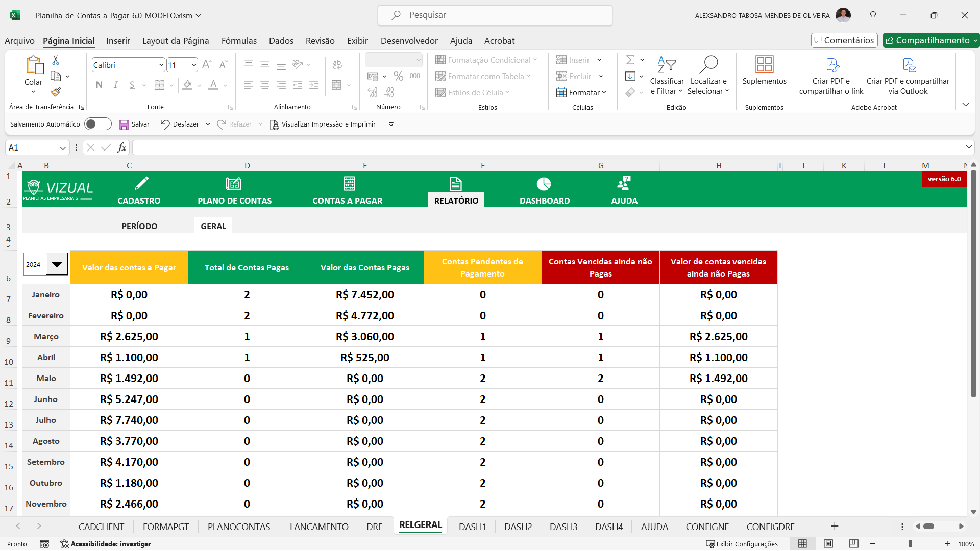Open the Suplementos panel
Image resolution: width=980 pixels, height=551 pixels.
[764, 76]
